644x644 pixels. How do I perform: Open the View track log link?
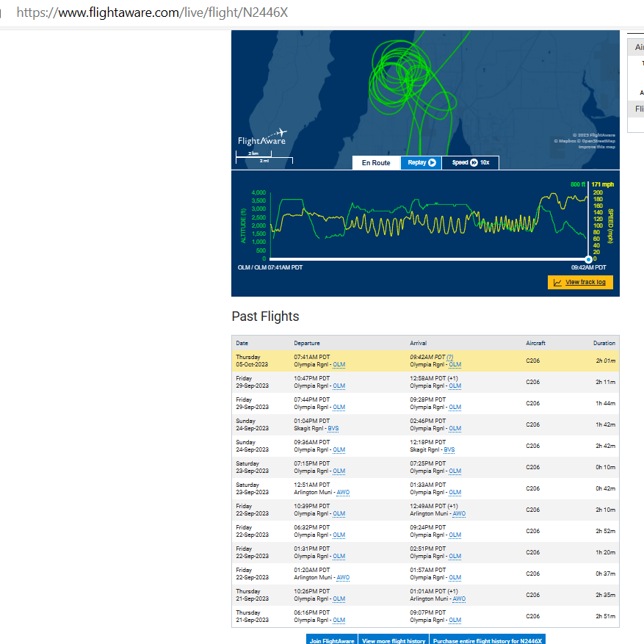coord(585,282)
